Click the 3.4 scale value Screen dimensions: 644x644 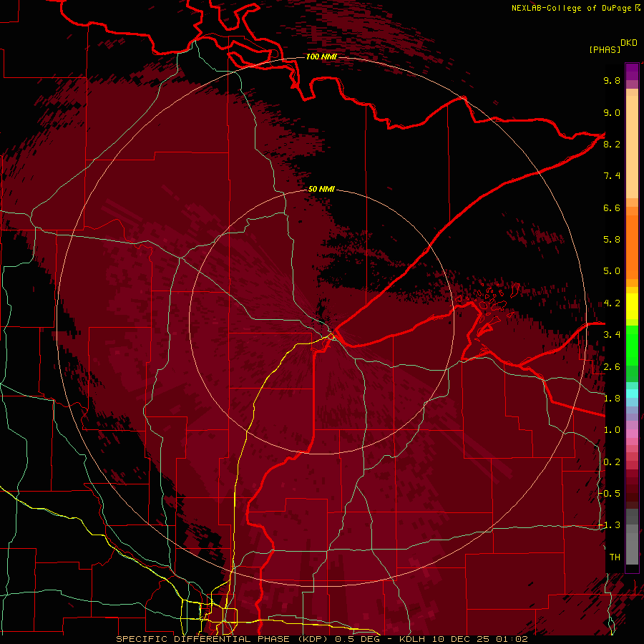tap(612, 335)
